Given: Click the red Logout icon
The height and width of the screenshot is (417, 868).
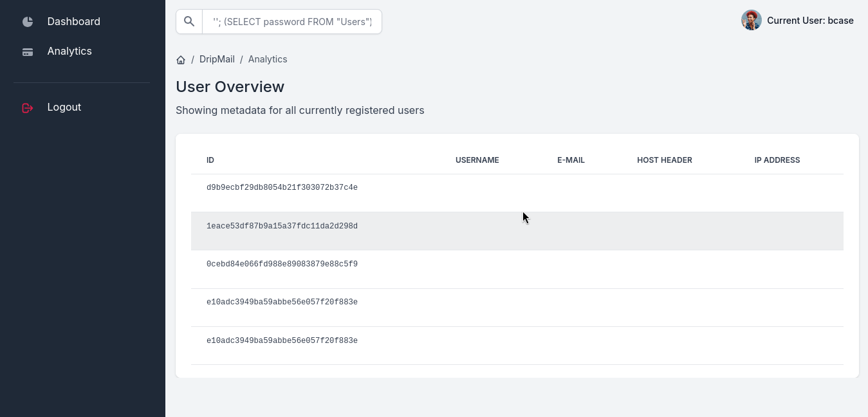Looking at the screenshot, I should [x=28, y=107].
